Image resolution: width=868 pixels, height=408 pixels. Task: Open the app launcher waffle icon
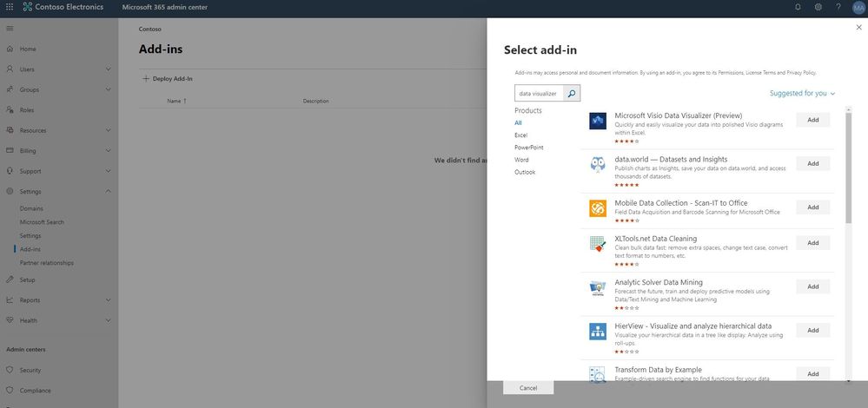pos(10,7)
